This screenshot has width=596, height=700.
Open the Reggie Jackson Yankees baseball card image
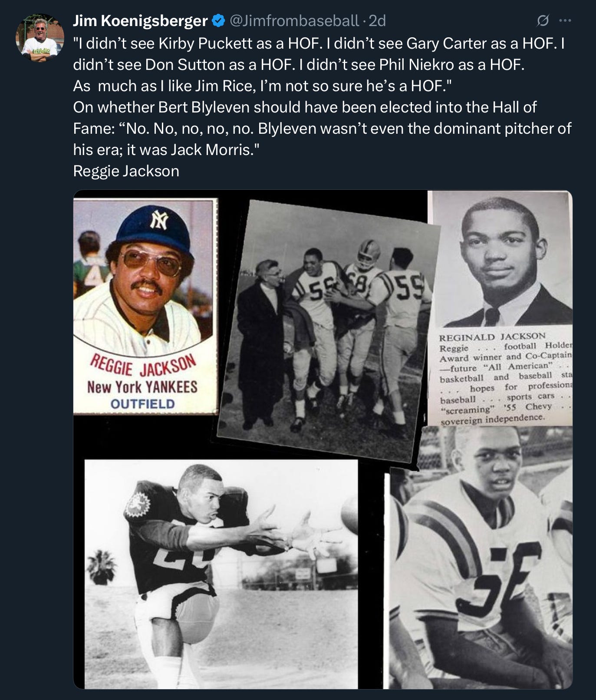145,306
